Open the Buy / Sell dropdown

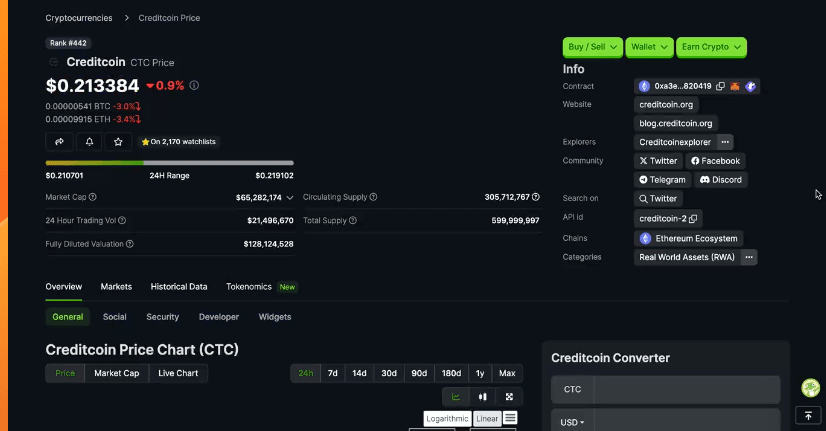click(x=593, y=47)
